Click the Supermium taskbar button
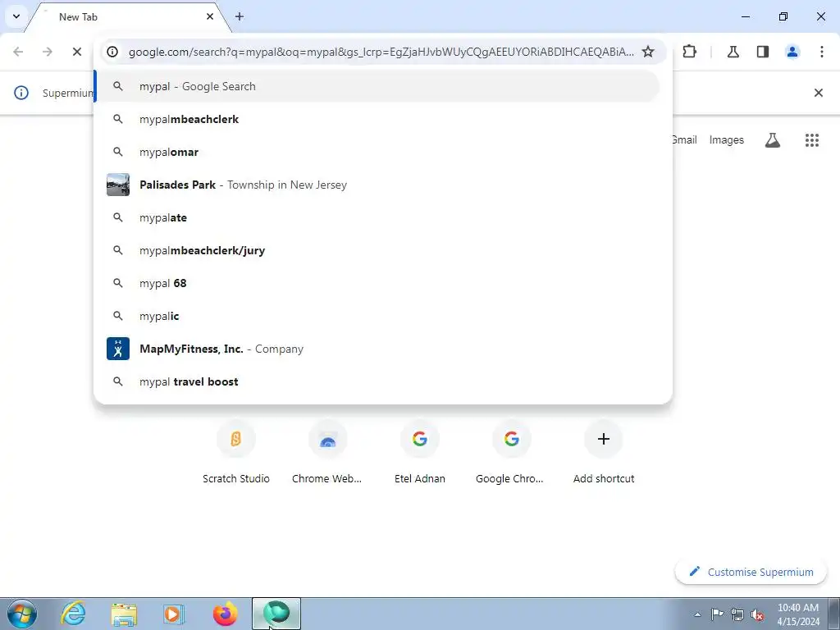 point(276,614)
